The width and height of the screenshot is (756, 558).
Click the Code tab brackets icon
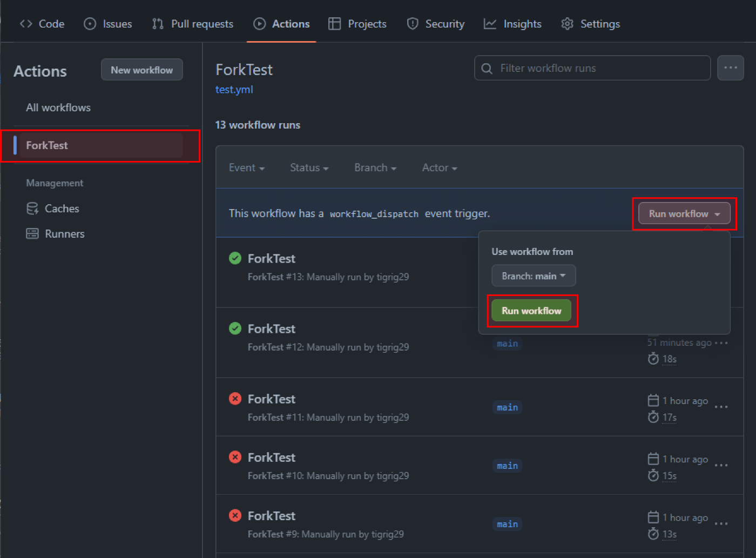pyautogui.click(x=26, y=24)
